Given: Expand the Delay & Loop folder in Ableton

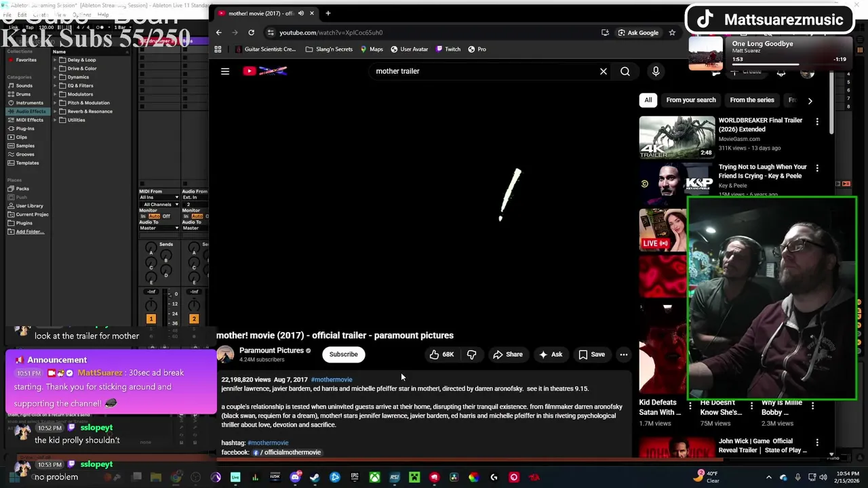Looking at the screenshot, I should coord(55,60).
